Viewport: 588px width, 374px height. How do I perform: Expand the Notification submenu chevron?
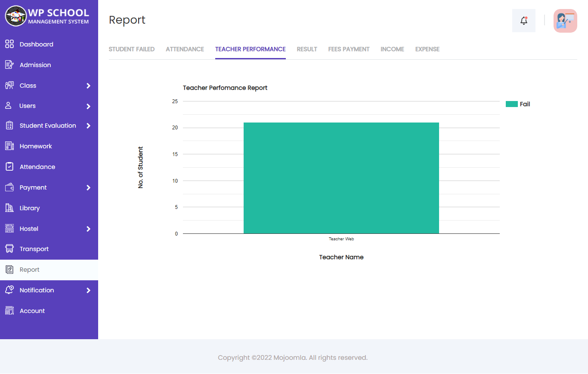(x=88, y=290)
